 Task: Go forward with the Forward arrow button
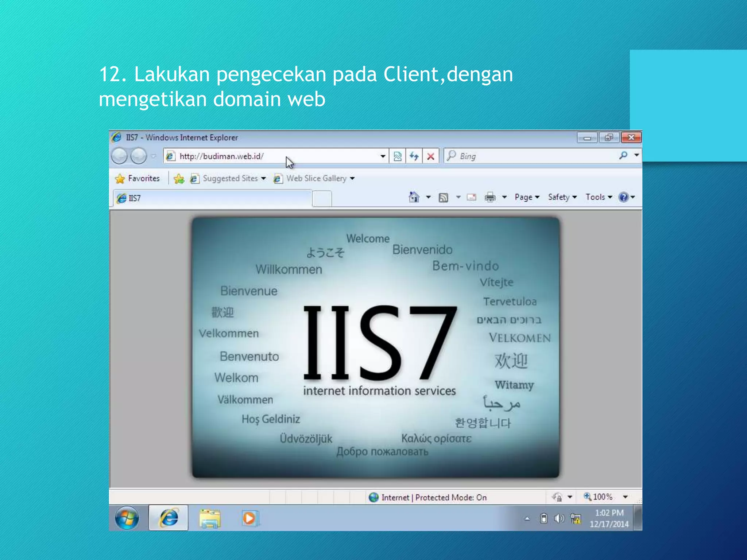click(x=139, y=156)
